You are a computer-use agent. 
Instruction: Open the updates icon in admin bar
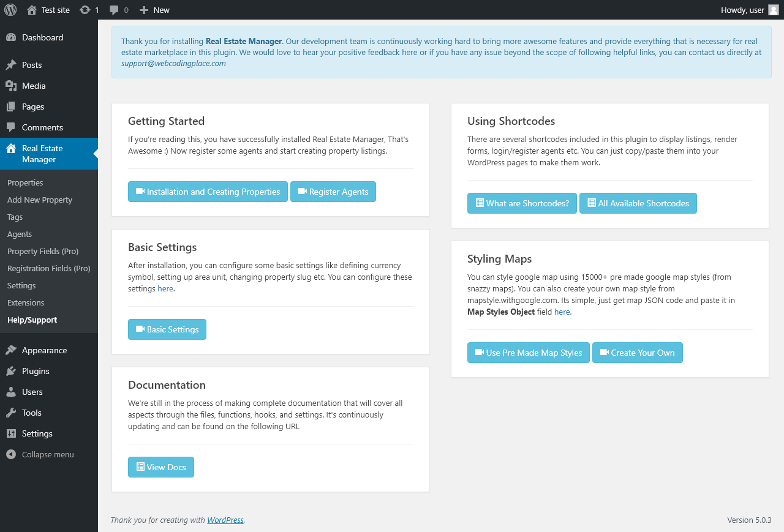point(85,10)
